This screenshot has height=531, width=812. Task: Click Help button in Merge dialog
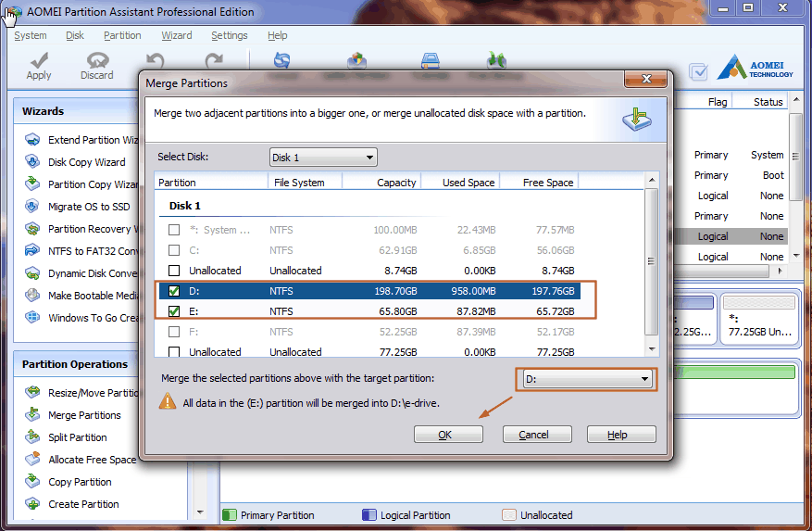click(621, 435)
